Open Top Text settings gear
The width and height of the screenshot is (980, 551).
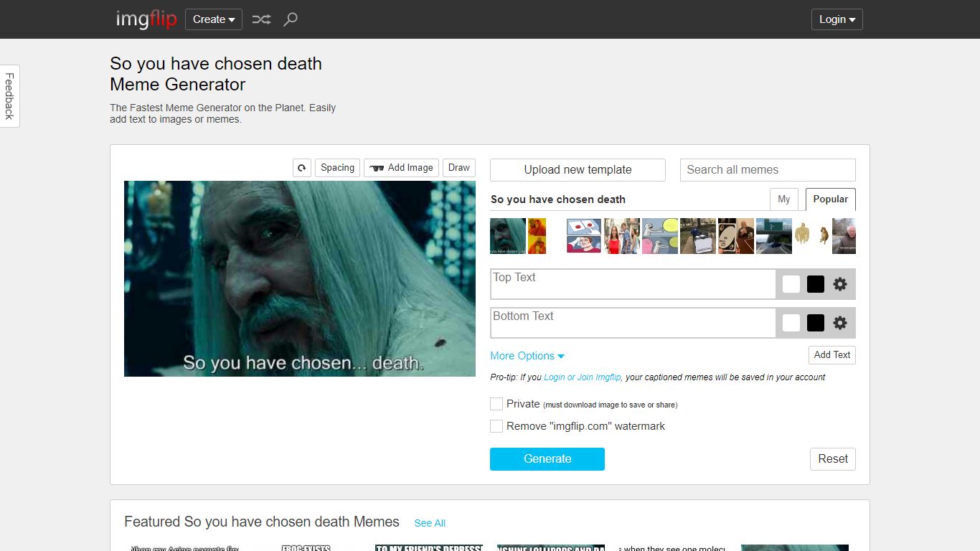(840, 284)
